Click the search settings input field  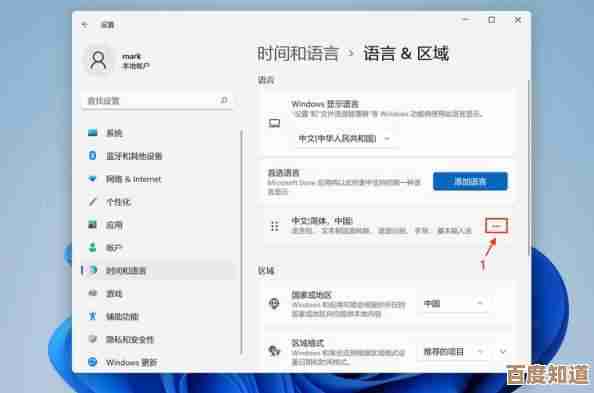(x=157, y=100)
